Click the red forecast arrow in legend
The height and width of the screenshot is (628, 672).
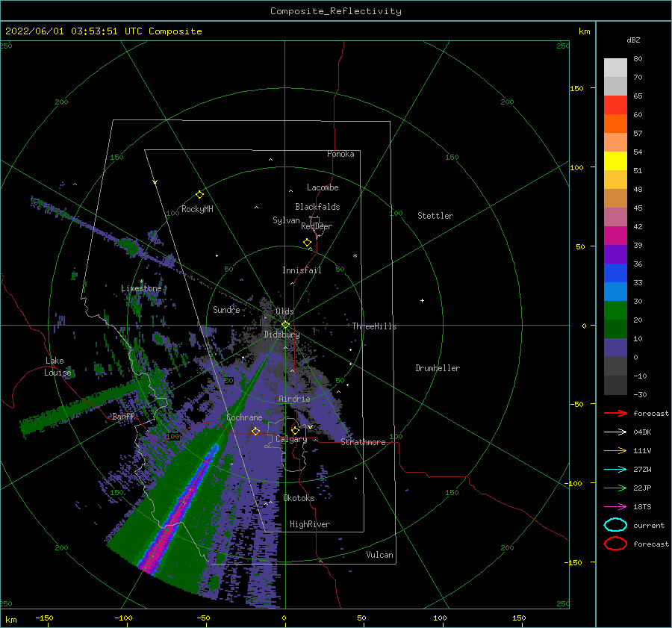pyautogui.click(x=615, y=413)
